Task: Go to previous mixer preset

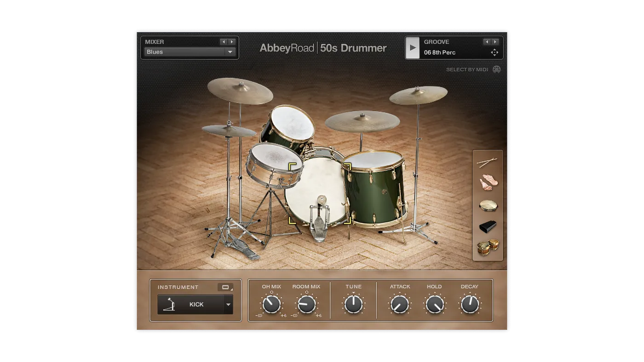Action: [x=224, y=42]
